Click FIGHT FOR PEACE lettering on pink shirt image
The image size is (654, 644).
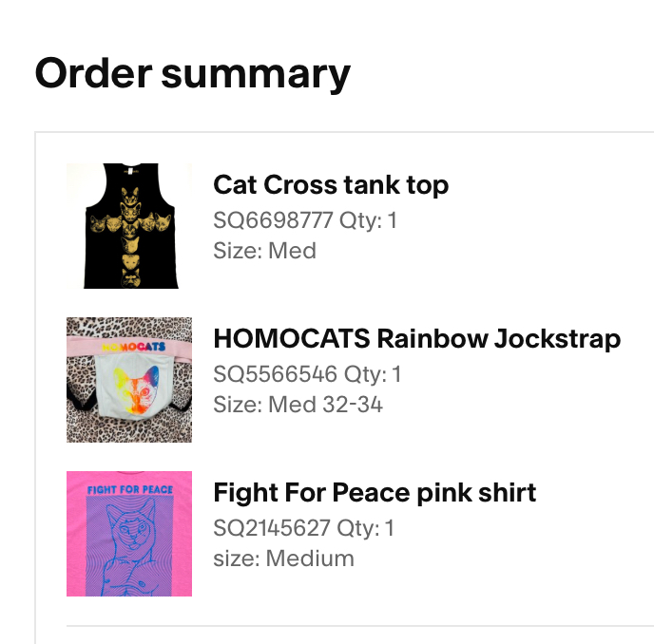[x=129, y=490]
